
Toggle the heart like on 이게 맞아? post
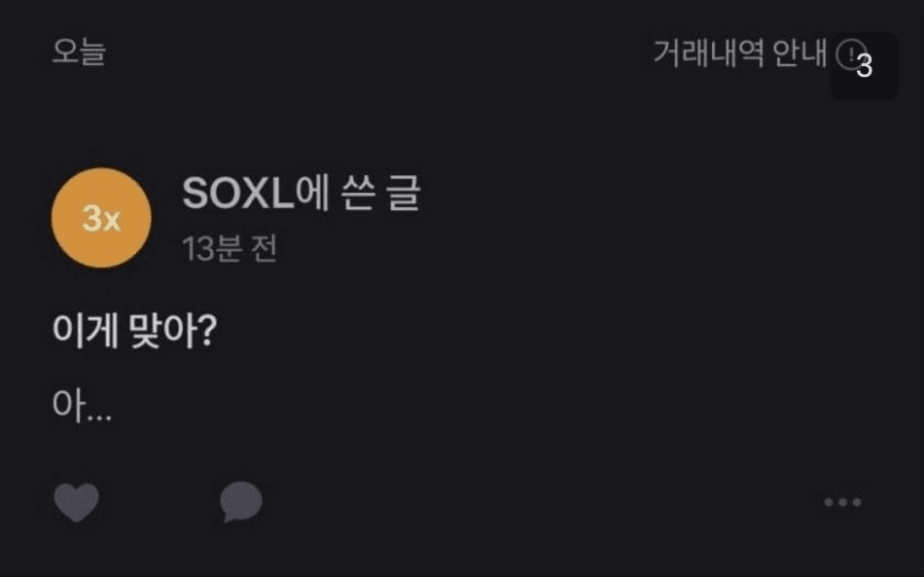pyautogui.click(x=76, y=502)
